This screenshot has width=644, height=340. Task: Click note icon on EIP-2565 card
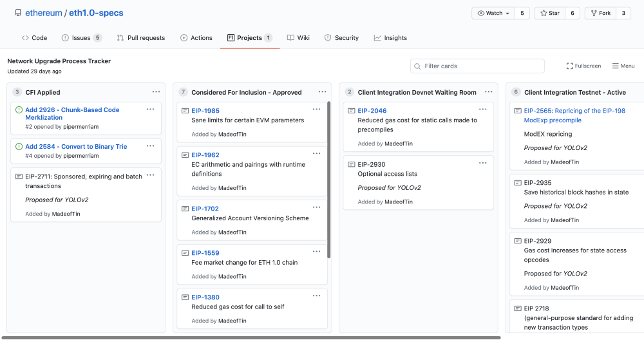[x=518, y=111]
